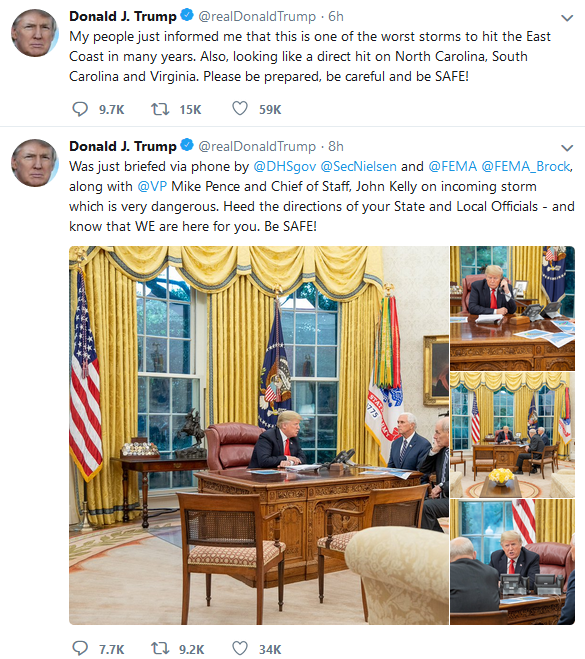Screen dimensions: 585x659
Task: Open the @VP mention link
Action: (152, 186)
